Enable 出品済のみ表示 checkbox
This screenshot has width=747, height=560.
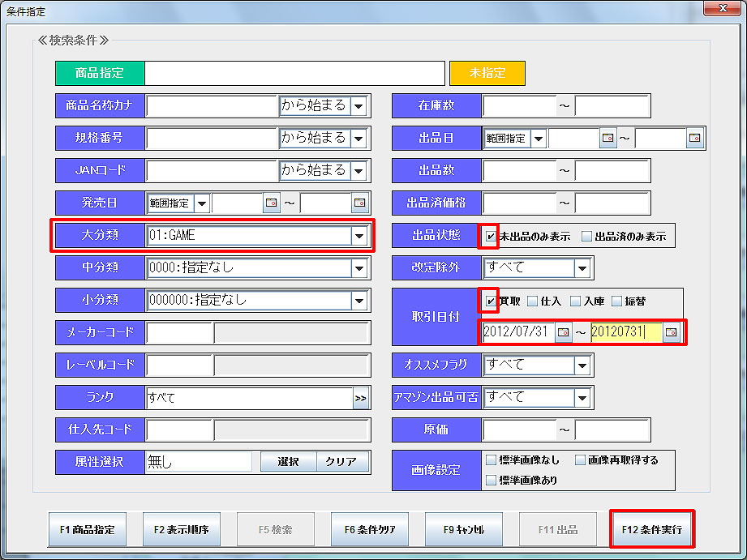[586, 237]
